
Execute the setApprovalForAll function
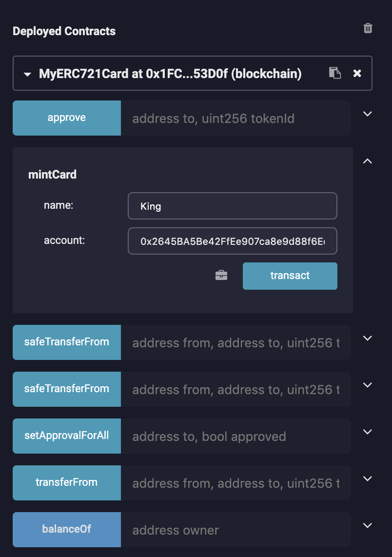(67, 436)
